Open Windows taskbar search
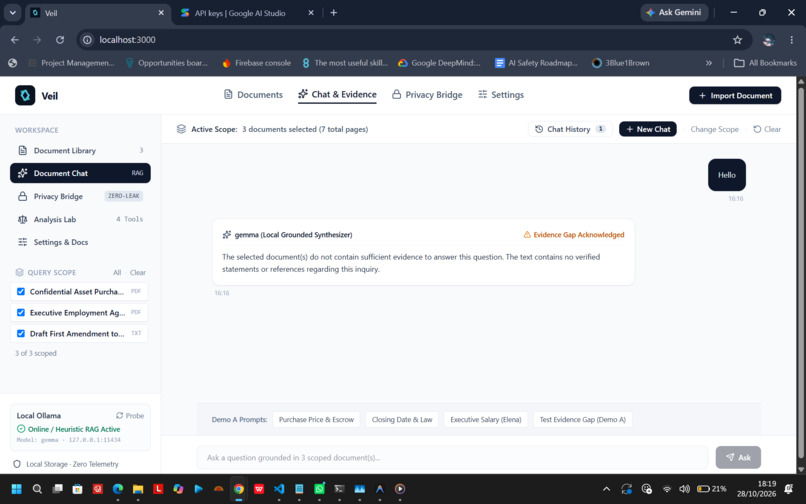 click(37, 489)
